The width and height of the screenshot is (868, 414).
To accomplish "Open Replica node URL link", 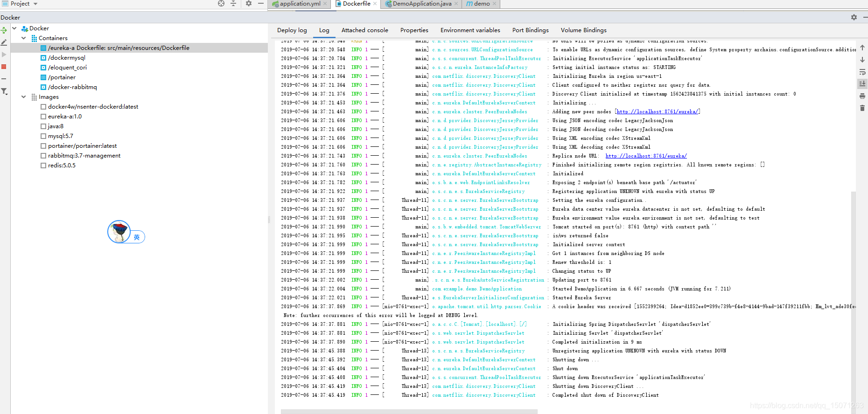I will pyautogui.click(x=646, y=156).
